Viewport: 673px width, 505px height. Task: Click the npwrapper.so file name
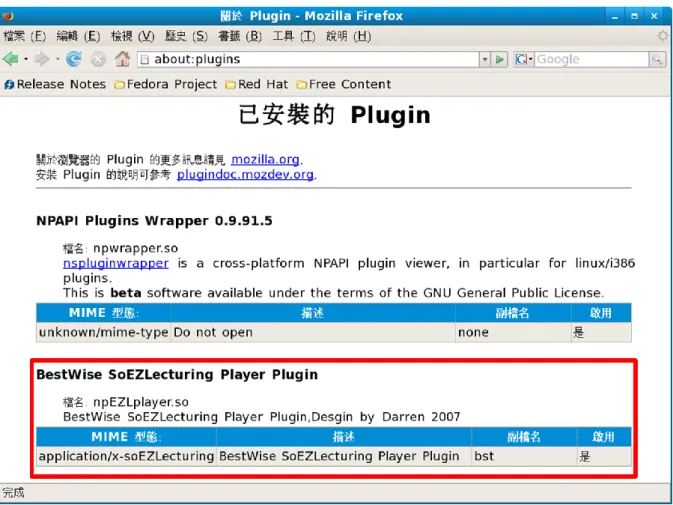(136, 248)
